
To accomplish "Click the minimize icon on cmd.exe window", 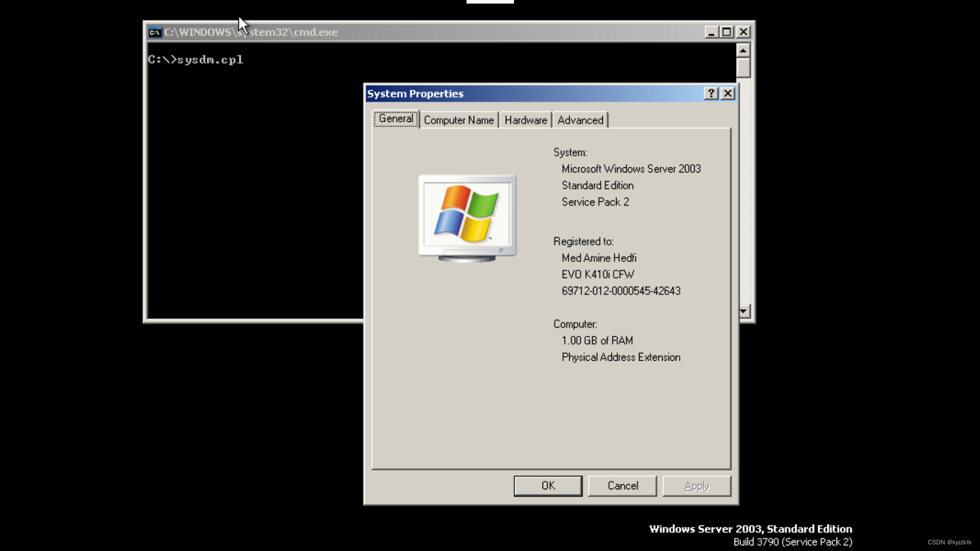I will (x=711, y=32).
